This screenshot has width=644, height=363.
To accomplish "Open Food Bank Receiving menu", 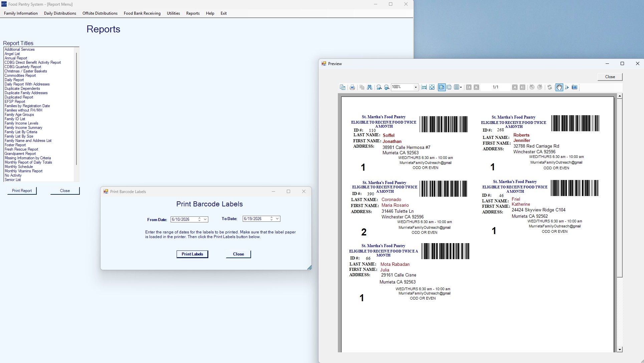I will pos(142,13).
